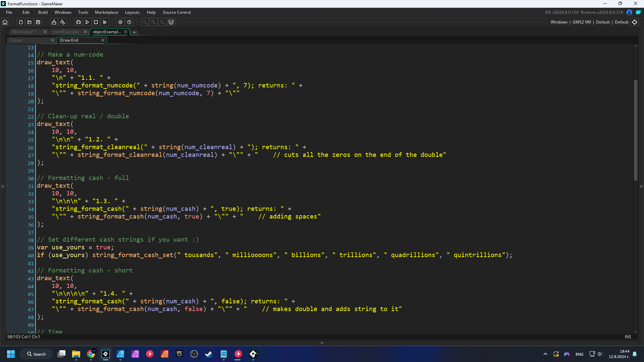Create a new project with the document icon

(20, 22)
